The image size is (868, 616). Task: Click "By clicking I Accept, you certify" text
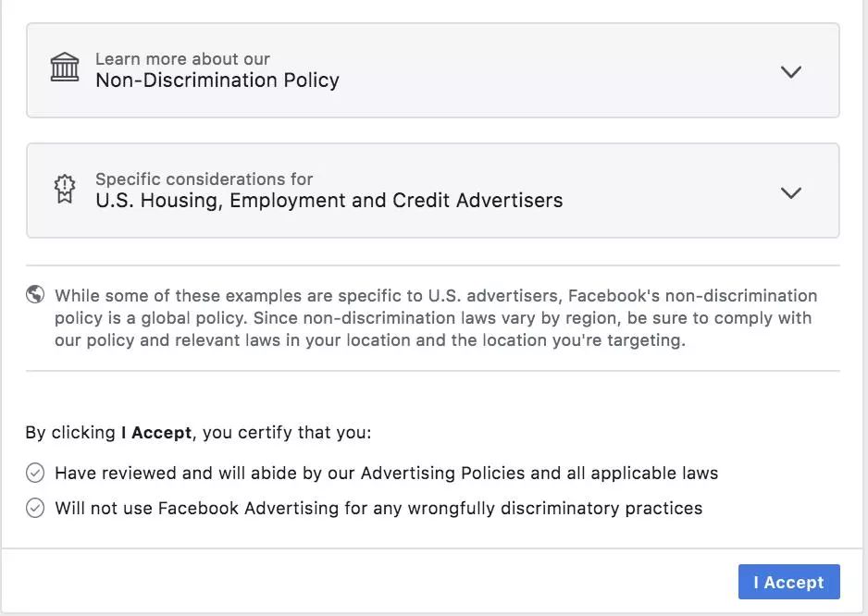[198, 432]
